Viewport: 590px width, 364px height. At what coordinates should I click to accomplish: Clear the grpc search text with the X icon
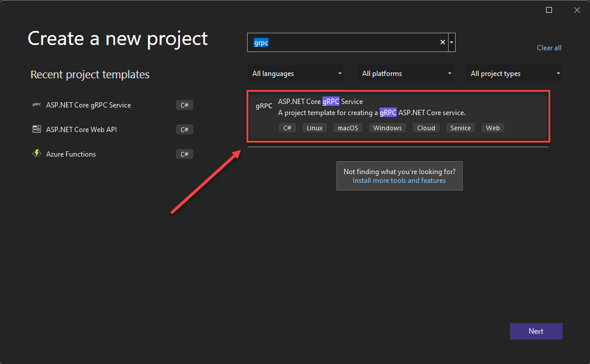click(442, 42)
